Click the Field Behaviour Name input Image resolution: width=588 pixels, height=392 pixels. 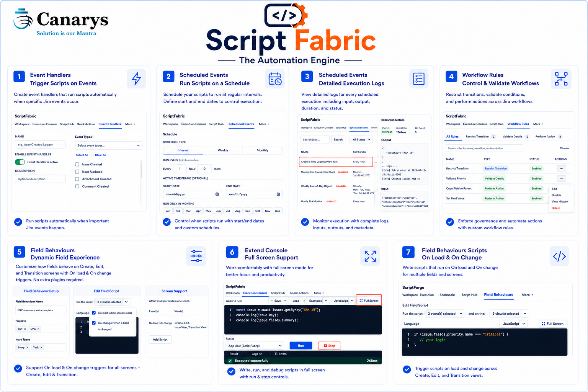pos(41,310)
